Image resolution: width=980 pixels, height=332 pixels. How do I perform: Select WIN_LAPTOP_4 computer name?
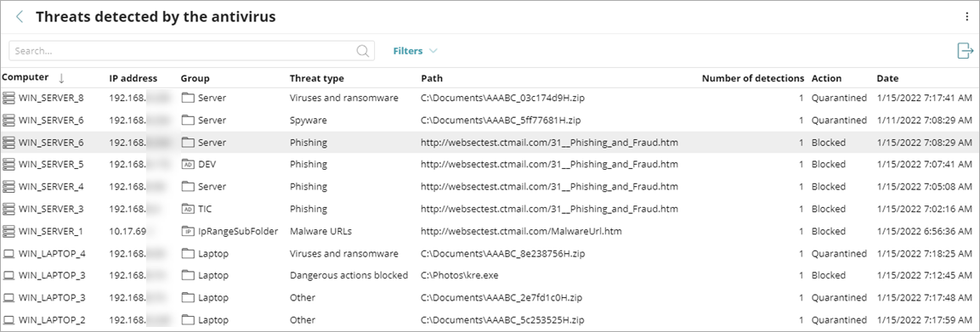52,253
